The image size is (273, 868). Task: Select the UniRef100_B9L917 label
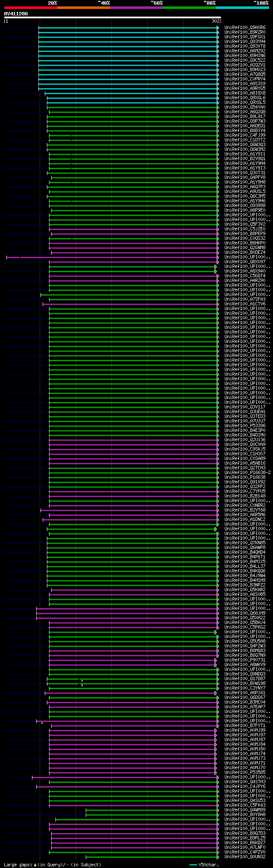click(x=245, y=116)
